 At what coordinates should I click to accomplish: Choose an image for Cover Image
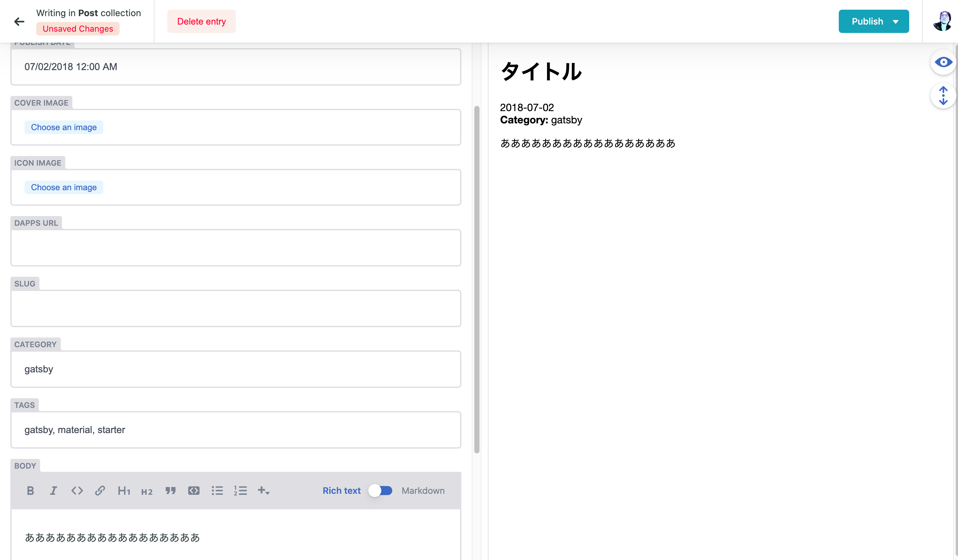64,127
